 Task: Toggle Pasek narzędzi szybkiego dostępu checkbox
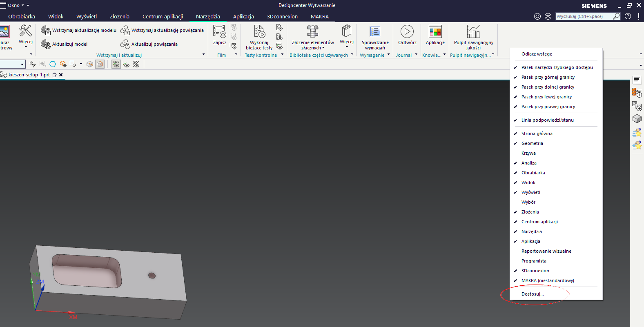(x=556, y=67)
